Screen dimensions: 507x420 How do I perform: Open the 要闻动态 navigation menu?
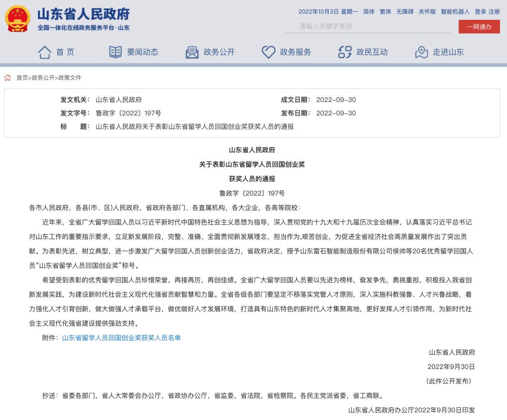(143, 52)
